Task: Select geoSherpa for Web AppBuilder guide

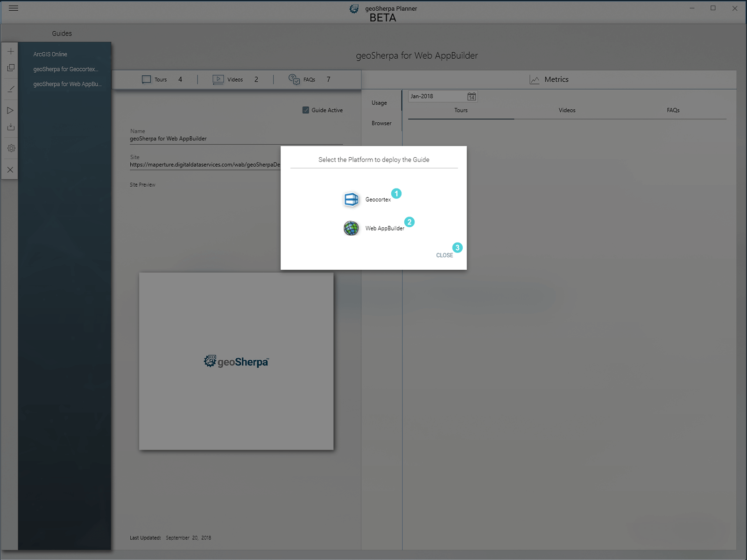Action: (x=67, y=84)
